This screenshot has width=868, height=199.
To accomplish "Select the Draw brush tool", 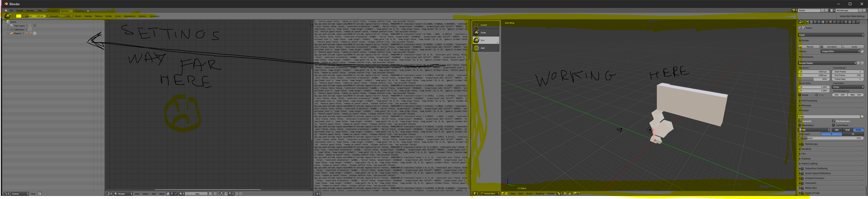I will coord(486,32).
